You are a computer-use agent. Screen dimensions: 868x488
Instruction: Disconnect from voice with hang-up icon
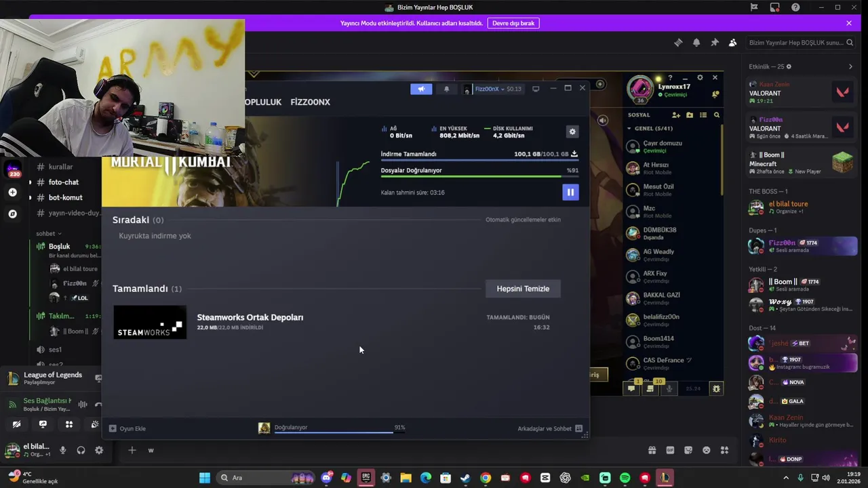coord(98,405)
